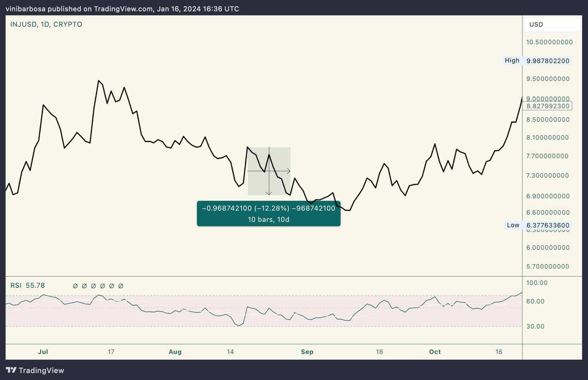588x380 pixels.
Task: Click the TradingView logo icon
Action: (11, 370)
